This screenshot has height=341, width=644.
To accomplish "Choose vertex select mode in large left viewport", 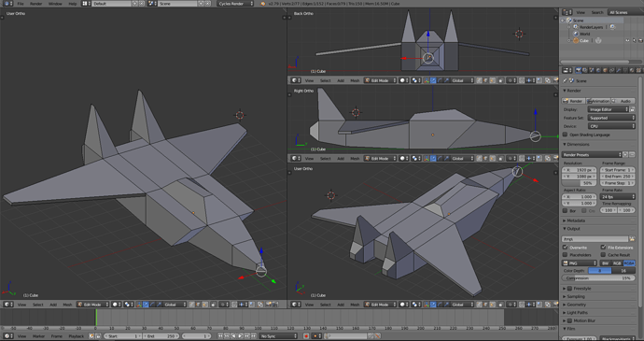I will click(x=192, y=305).
